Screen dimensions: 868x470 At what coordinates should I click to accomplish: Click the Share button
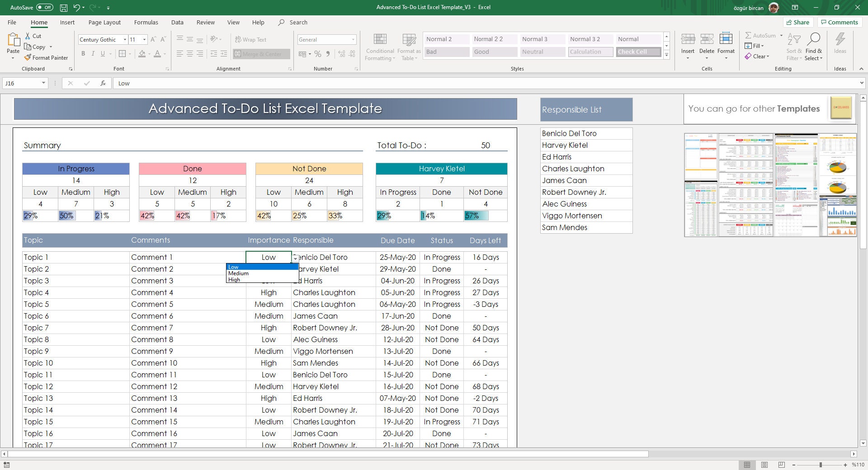(x=798, y=22)
